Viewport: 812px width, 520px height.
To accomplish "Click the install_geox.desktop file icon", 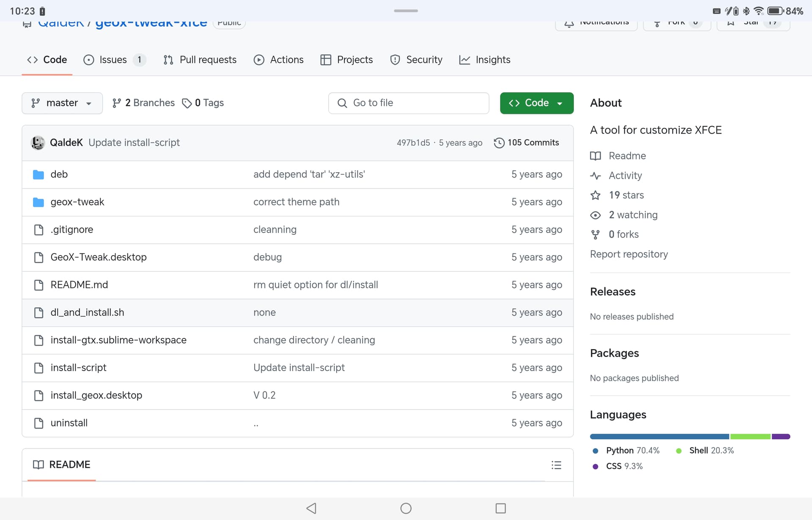I will [x=38, y=396].
